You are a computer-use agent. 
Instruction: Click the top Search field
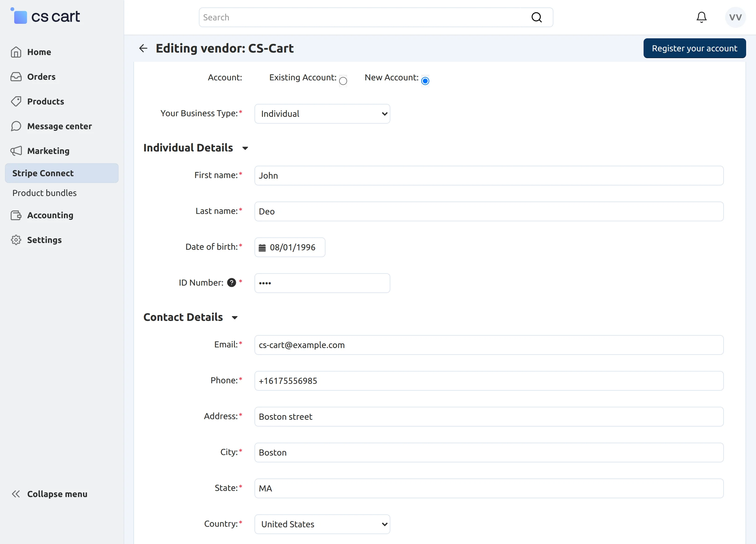pos(376,17)
